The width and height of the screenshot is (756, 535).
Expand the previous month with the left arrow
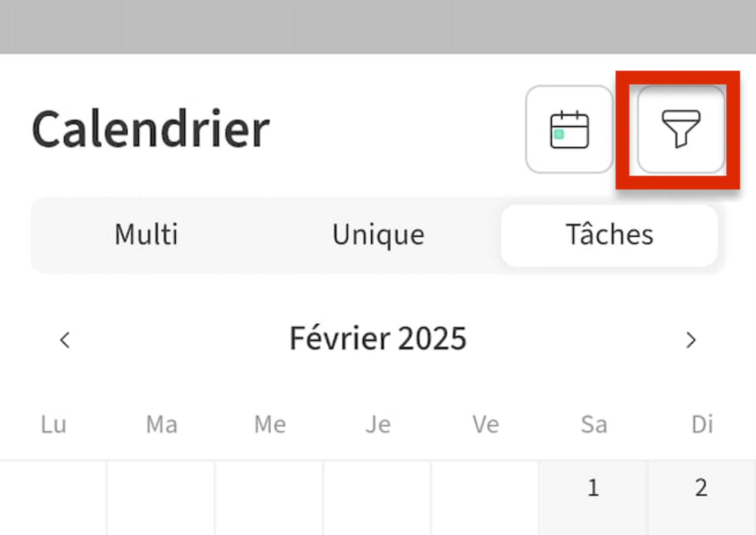click(64, 340)
